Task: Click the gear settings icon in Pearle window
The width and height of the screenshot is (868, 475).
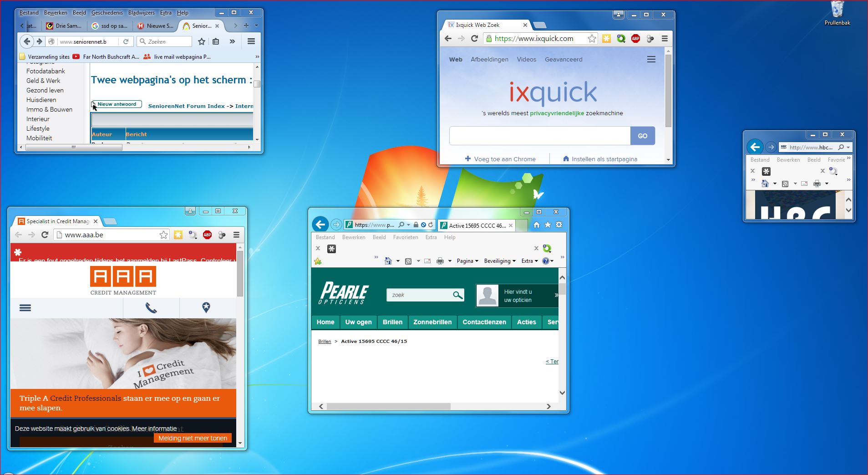Action: [x=559, y=225]
